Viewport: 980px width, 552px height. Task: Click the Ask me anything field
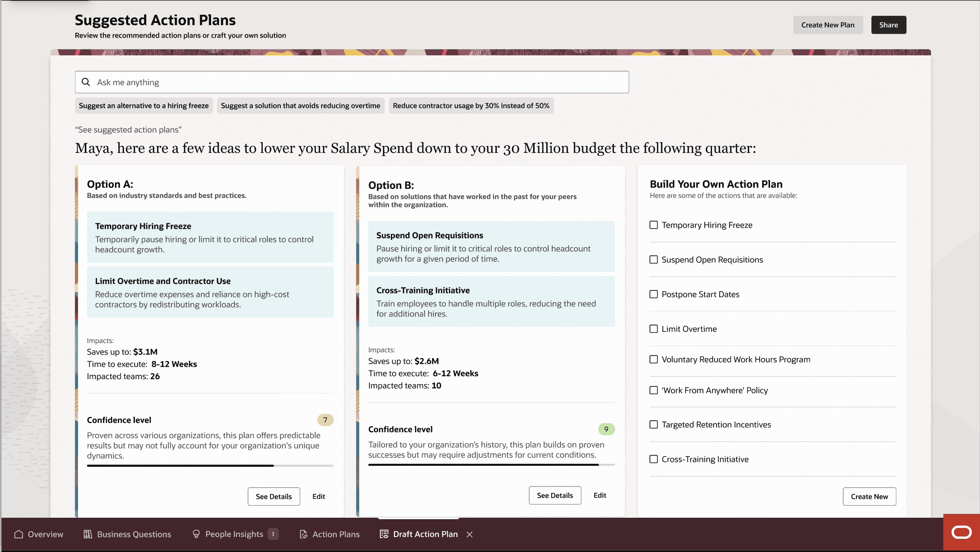coord(352,82)
